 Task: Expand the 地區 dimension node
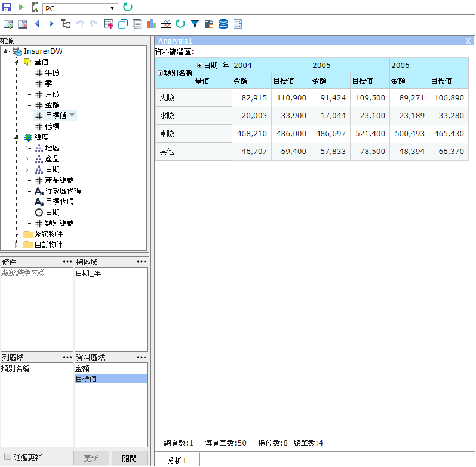(x=27, y=148)
